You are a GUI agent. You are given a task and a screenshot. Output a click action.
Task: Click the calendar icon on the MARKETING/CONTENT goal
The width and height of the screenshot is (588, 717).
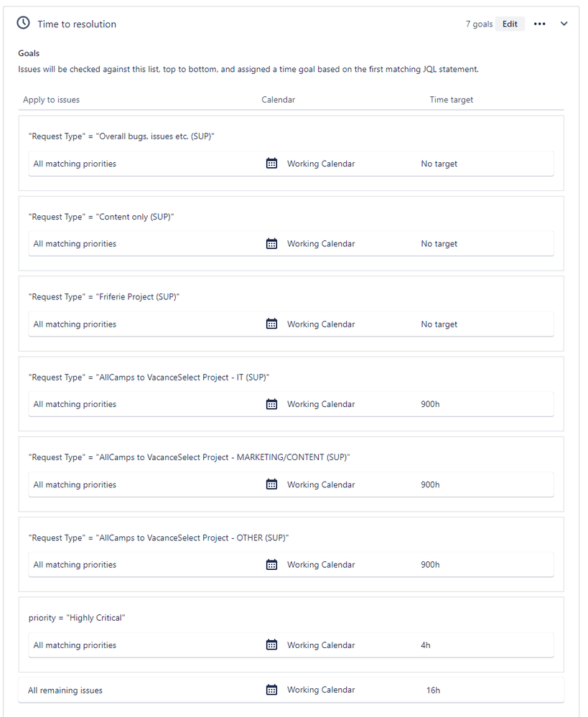271,484
